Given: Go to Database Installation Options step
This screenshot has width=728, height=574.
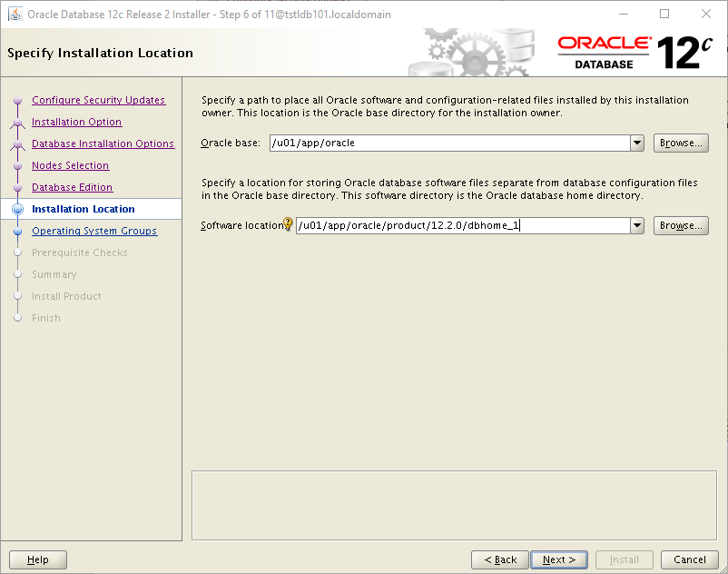Looking at the screenshot, I should tap(103, 143).
